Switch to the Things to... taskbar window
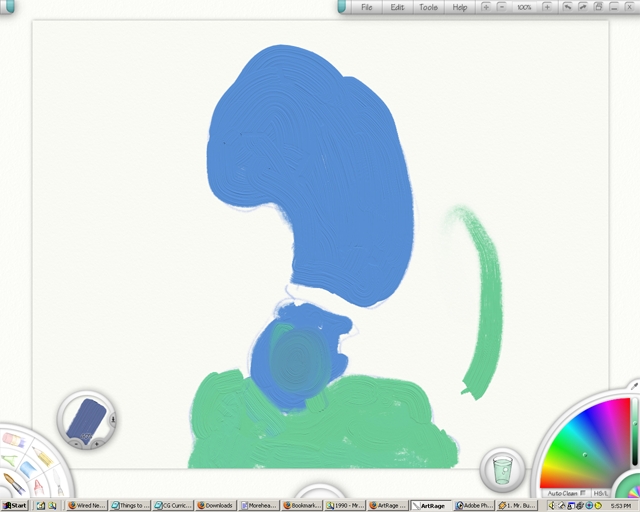Screen dimensions: 640x512 (x=130, y=505)
